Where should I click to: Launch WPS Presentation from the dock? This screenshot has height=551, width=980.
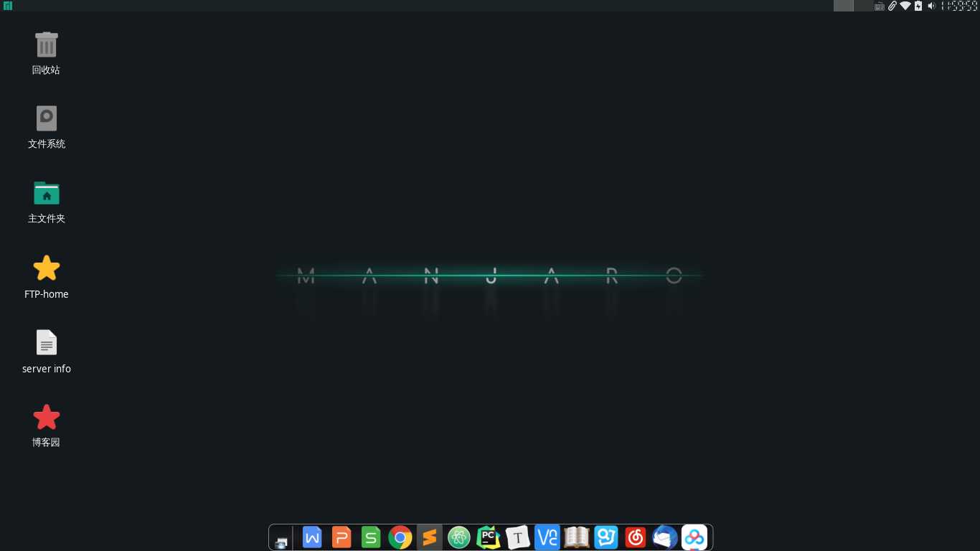pyautogui.click(x=341, y=537)
